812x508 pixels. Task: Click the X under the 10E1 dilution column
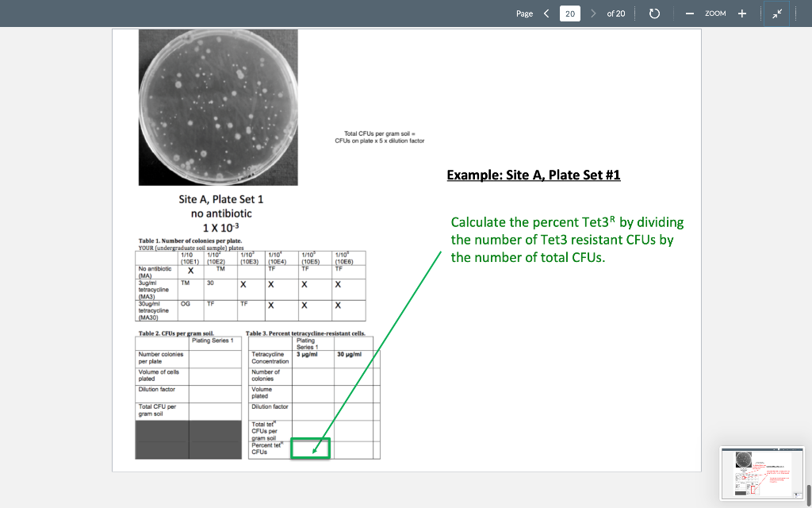coord(189,271)
